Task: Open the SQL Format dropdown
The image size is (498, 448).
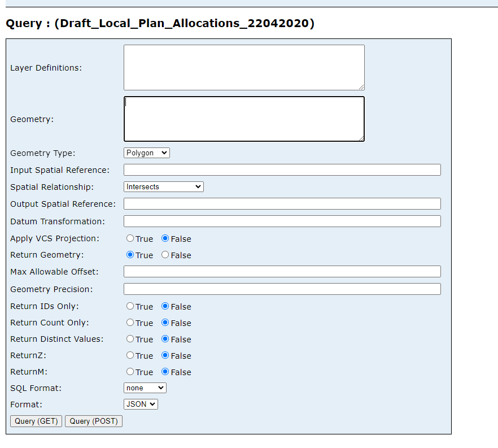Action: point(145,388)
